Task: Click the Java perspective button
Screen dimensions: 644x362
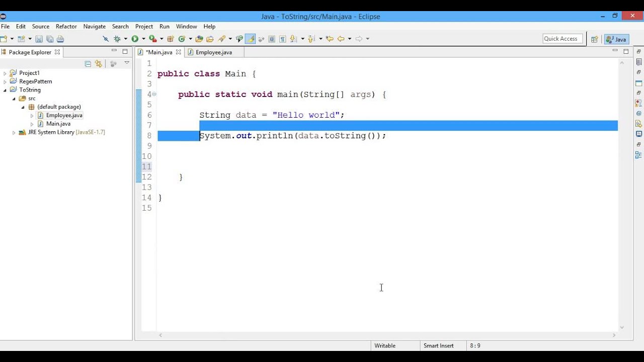Action: [617, 39]
